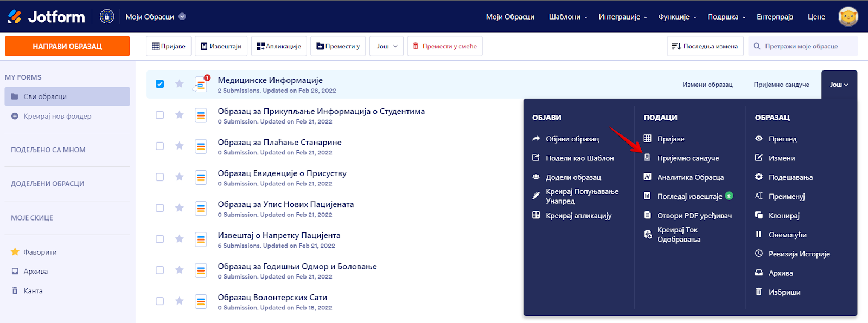Click the Преглед eye icon
The height and width of the screenshot is (323, 868).
pos(759,139)
